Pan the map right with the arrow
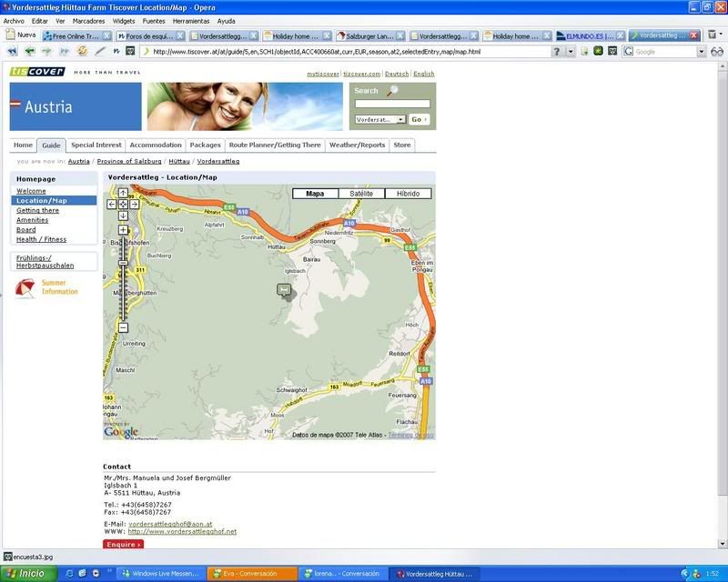 point(134,205)
